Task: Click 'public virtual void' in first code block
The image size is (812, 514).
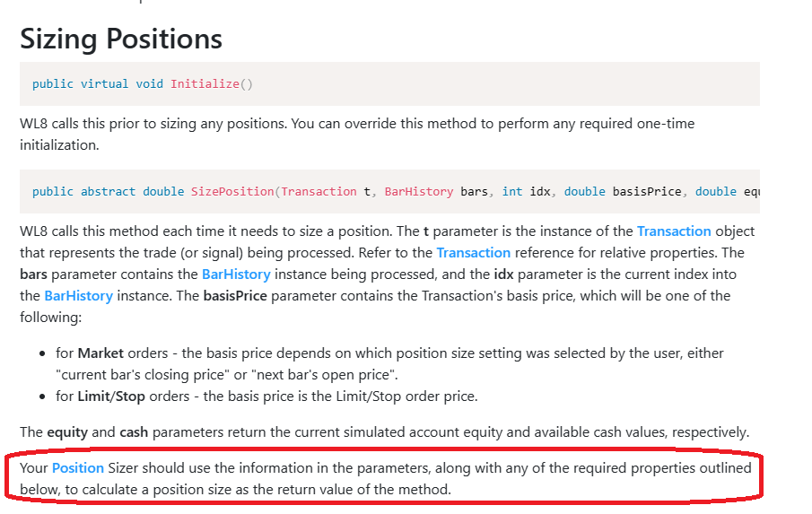Action: coord(98,84)
